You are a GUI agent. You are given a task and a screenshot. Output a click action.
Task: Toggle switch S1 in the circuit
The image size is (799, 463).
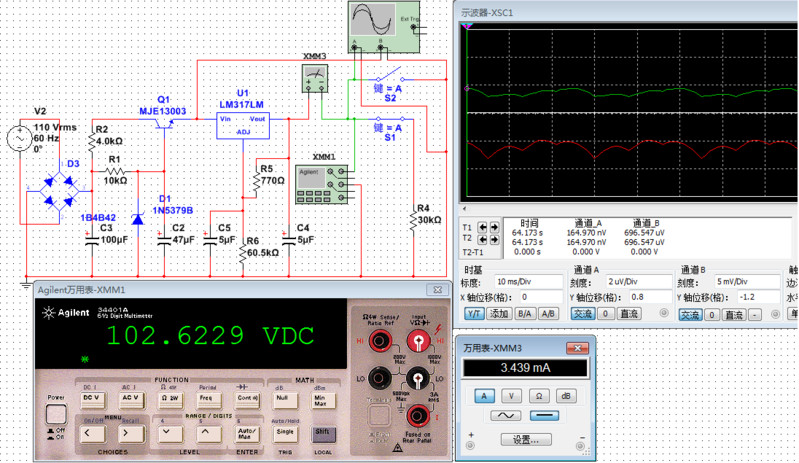(388, 119)
